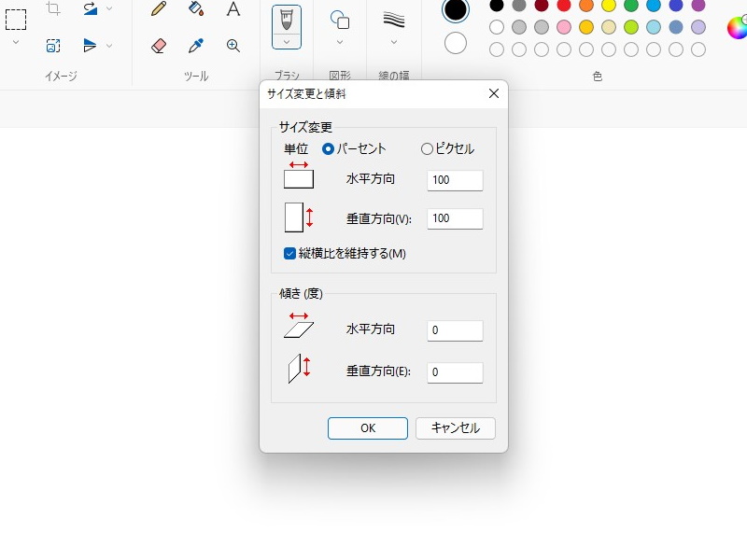Screen dimensions: 747x560
Task: Select the Fill with color tool
Action: pos(195,10)
